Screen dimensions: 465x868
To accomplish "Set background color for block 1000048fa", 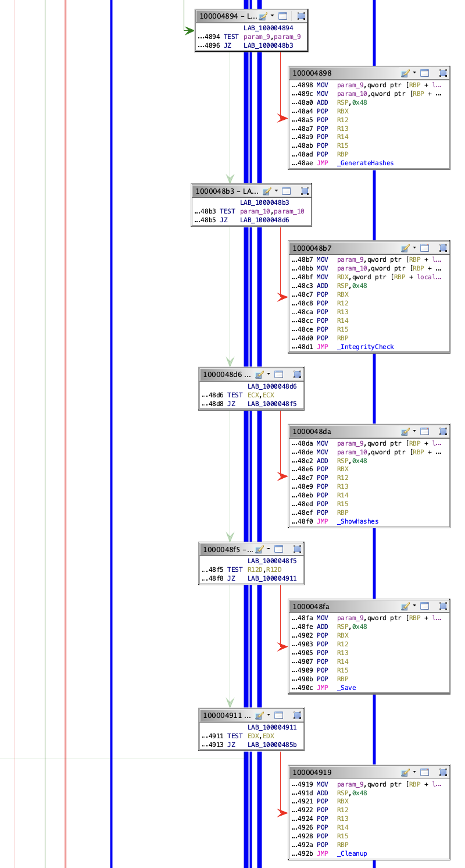I will click(x=405, y=606).
